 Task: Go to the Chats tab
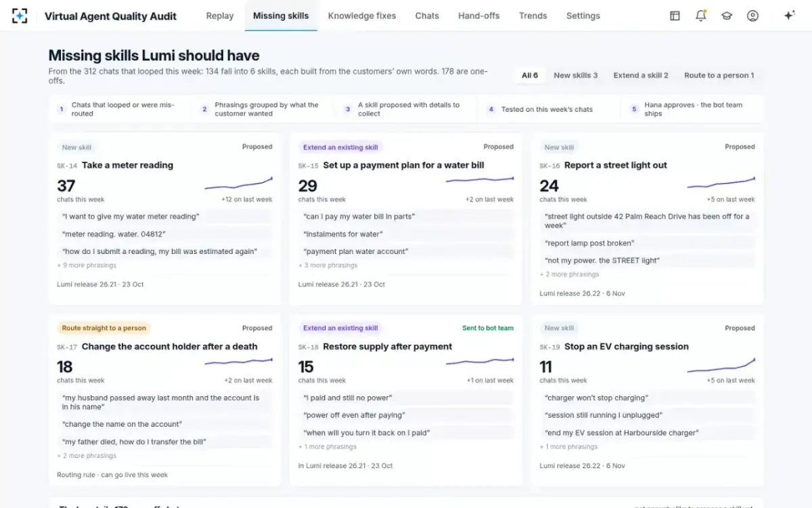[x=427, y=16]
